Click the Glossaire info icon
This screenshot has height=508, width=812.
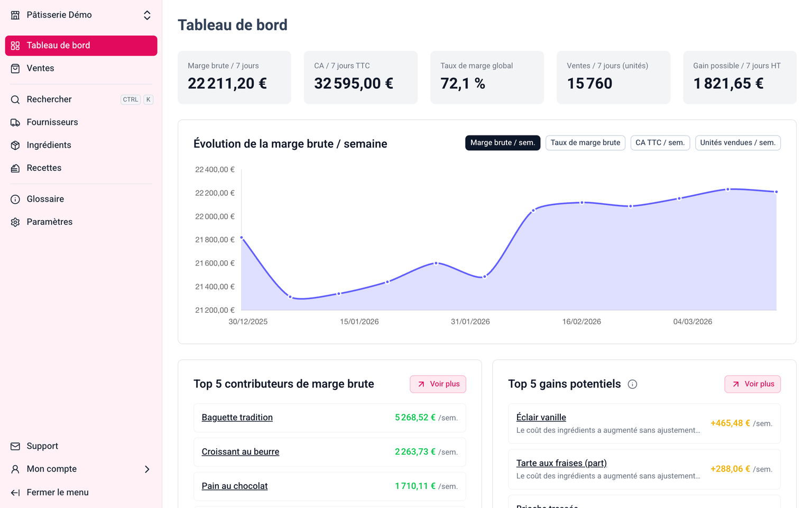(15, 199)
